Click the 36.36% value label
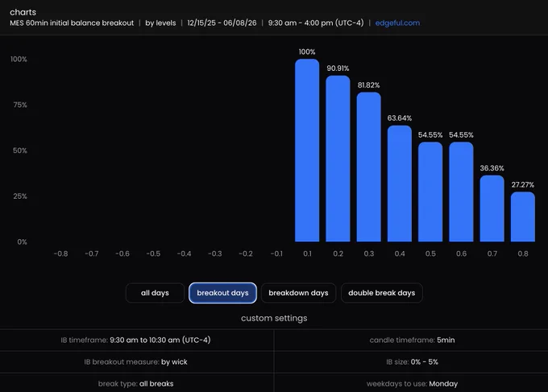 pyautogui.click(x=492, y=168)
